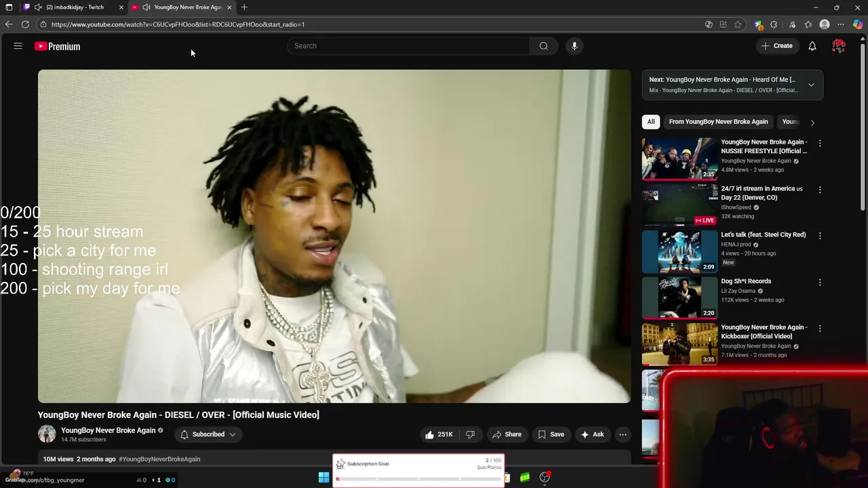The image size is (868, 488).
Task: Click the green taskbar app icon
Action: 525,478
